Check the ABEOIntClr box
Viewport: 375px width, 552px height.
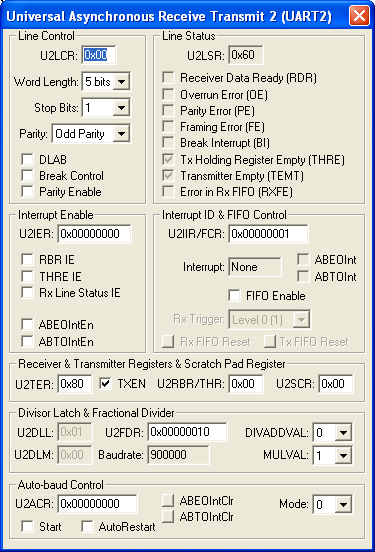168,500
